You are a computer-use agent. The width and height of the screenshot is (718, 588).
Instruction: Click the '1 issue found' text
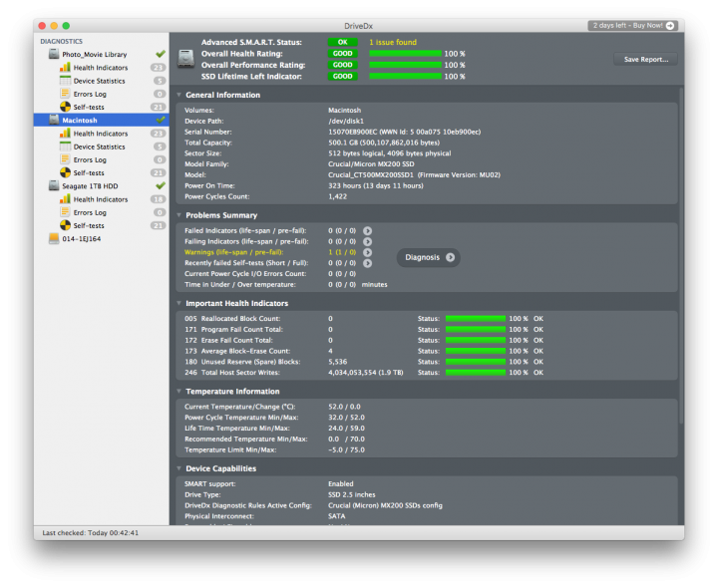click(393, 42)
